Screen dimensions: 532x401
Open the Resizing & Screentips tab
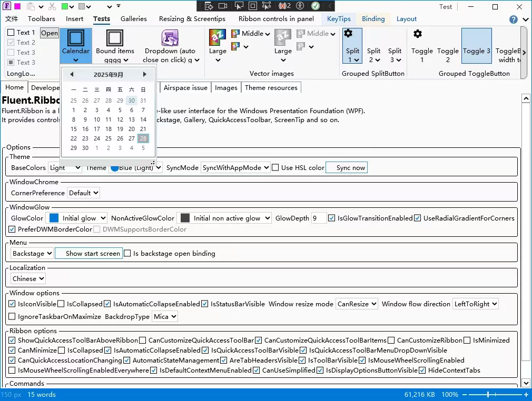192,18
